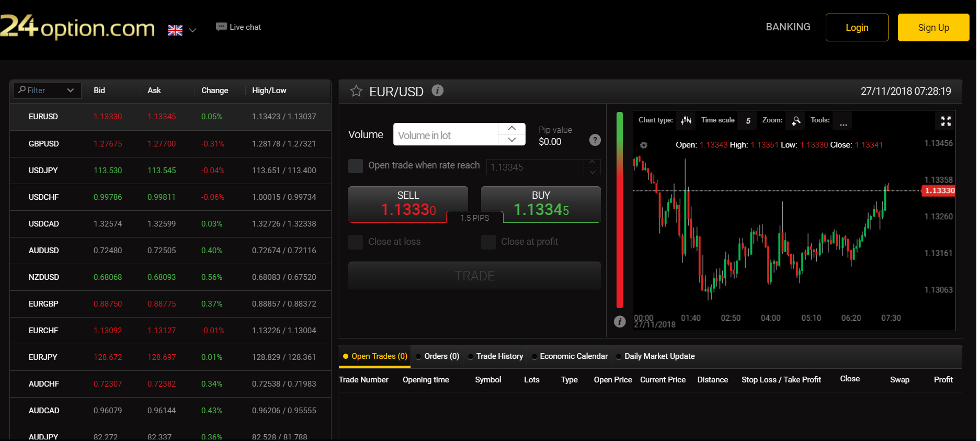Decrease rate reach value with down arrow

point(592,171)
